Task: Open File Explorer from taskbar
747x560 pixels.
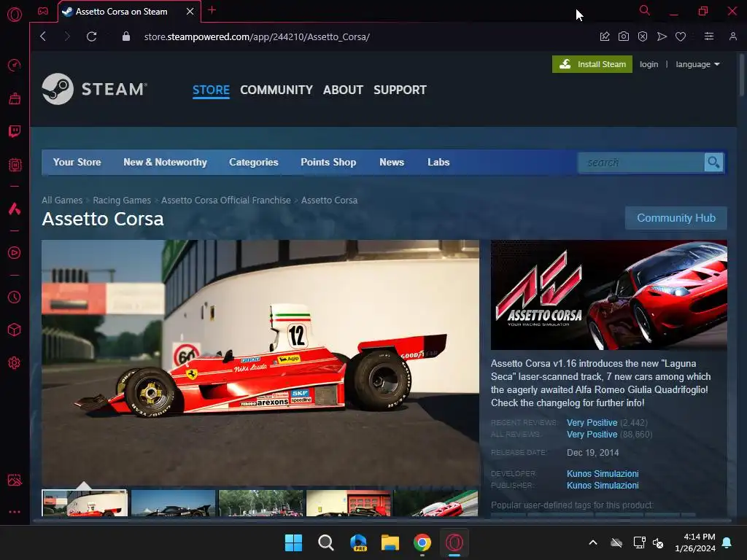Action: coord(390,542)
